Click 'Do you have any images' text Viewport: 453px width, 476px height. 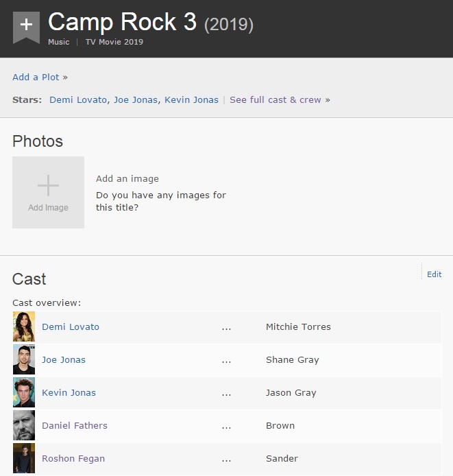coord(161,201)
